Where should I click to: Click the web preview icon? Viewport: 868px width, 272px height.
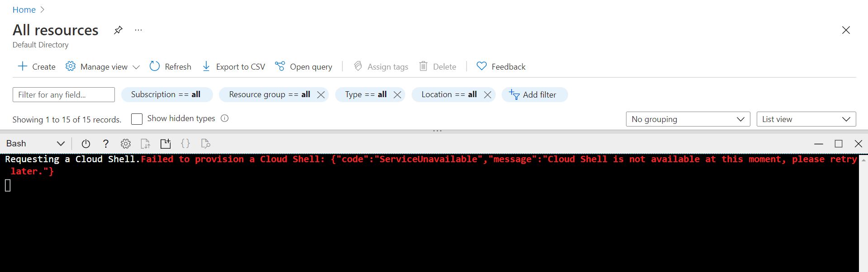pos(205,144)
